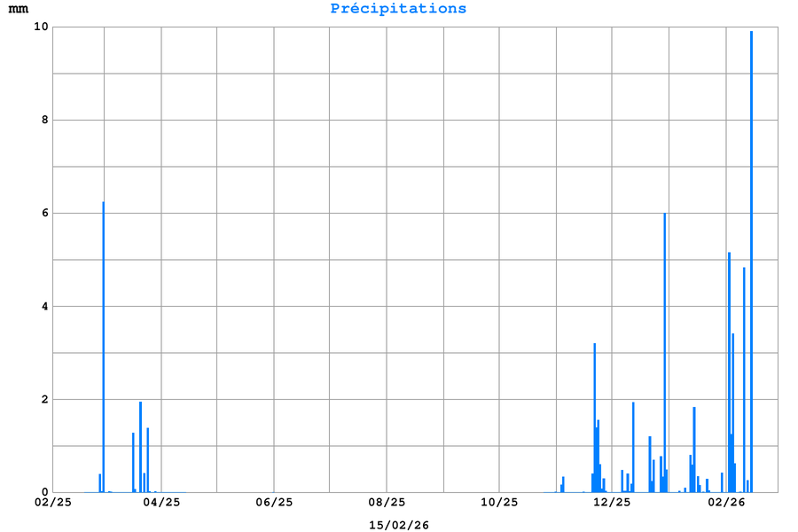Click the 6 label on the y-axis
This screenshot has height=532, width=798.
(x=43, y=213)
